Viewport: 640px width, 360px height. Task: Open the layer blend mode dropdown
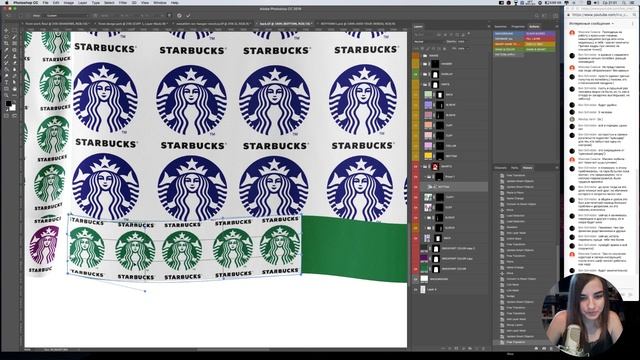click(429, 42)
